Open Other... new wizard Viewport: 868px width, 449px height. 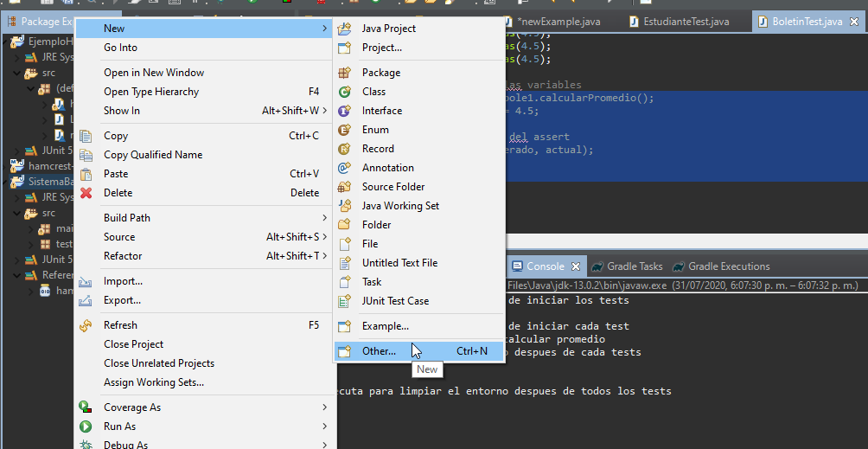point(418,351)
